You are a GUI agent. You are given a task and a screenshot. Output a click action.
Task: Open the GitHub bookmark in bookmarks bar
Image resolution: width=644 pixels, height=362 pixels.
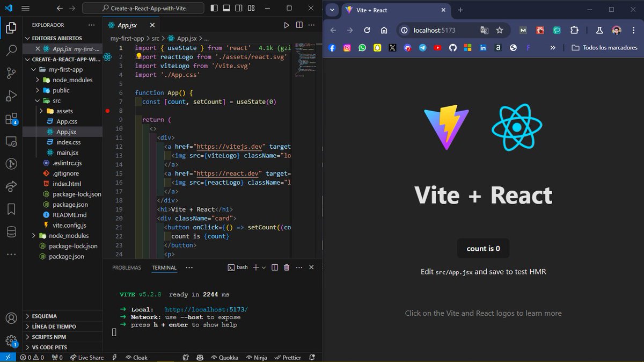pos(453,48)
